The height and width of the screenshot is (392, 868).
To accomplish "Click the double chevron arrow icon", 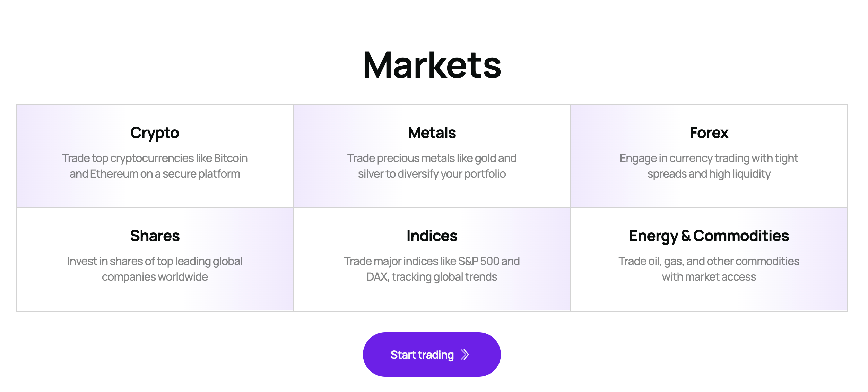I will coord(465,355).
